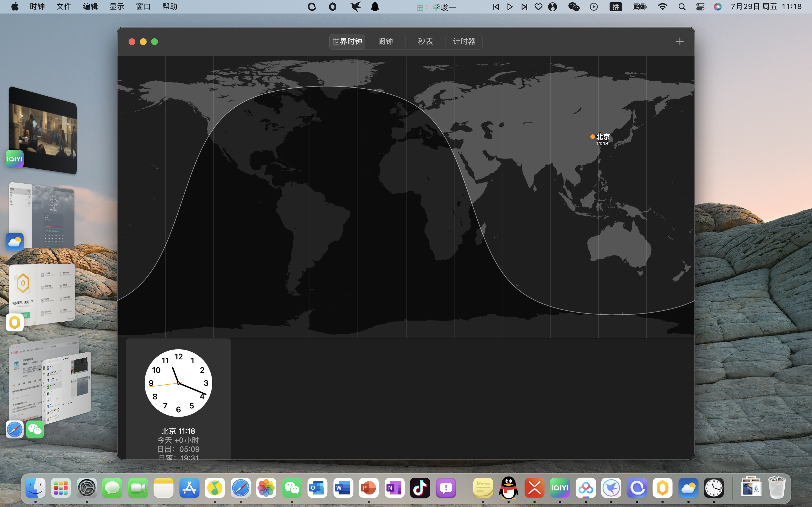Click the 北京 analog clock face

[178, 383]
